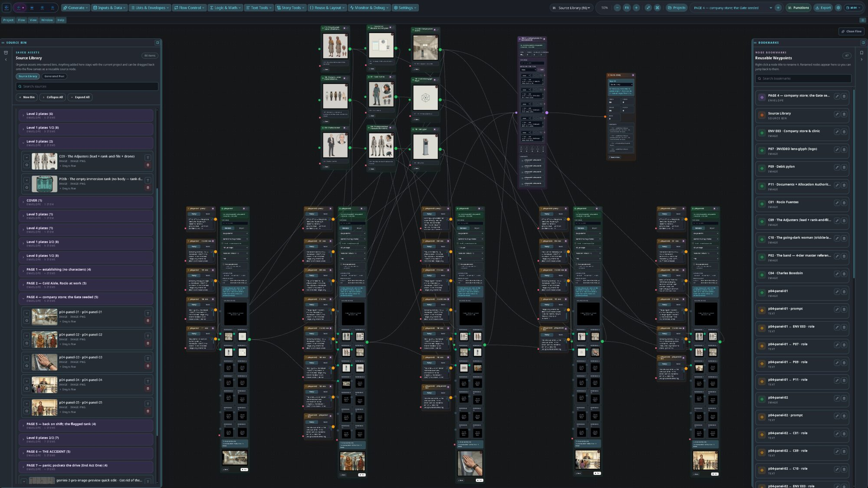The width and height of the screenshot is (868, 488).
Task: Star the p04-panel-04 asset
Action: pos(26,389)
